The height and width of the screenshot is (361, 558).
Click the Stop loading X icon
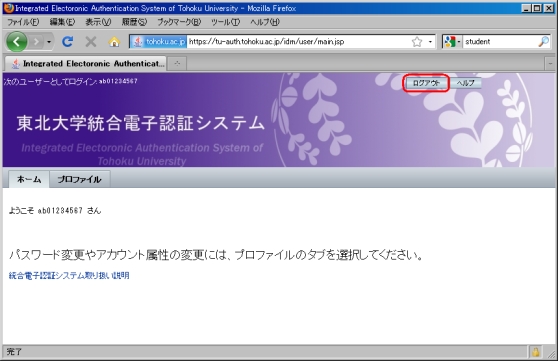coord(91,42)
